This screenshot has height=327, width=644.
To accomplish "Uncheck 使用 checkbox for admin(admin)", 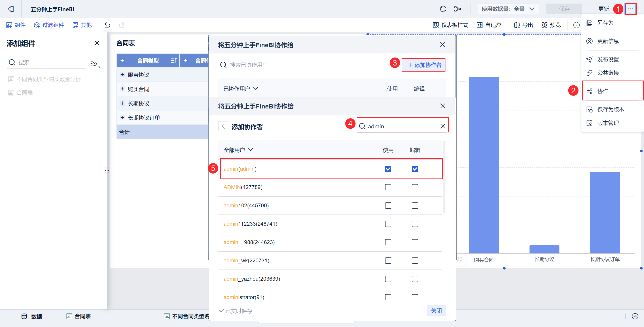I will 388,169.
